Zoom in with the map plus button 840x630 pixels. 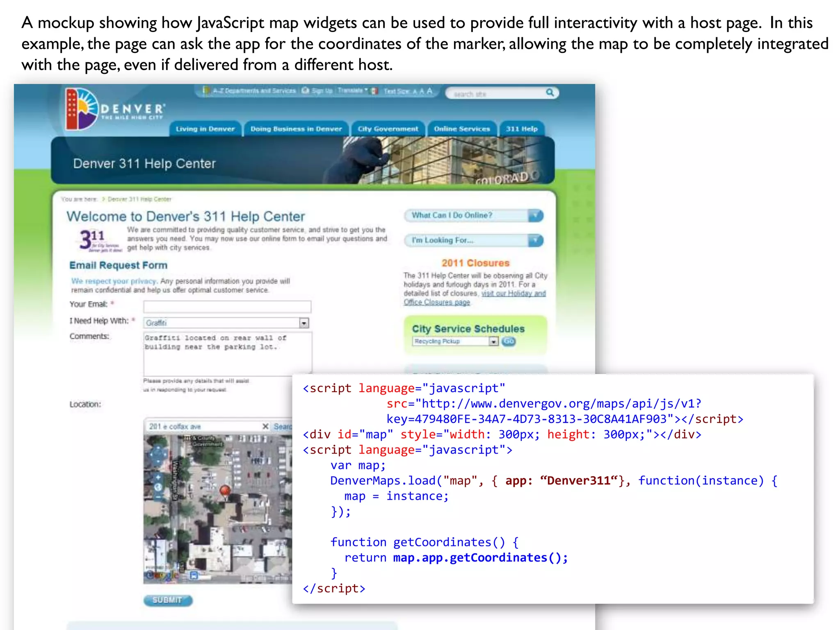pos(158,477)
